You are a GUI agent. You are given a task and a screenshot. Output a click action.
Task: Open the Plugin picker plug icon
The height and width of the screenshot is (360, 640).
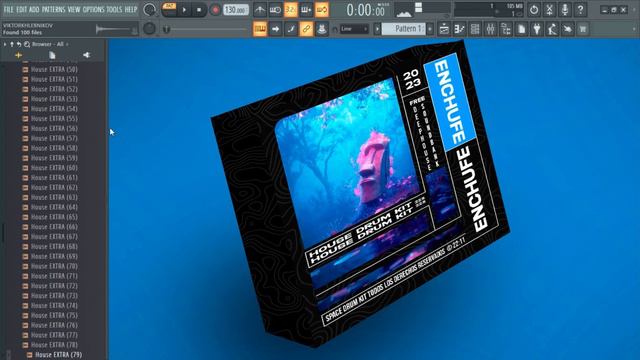[x=537, y=29]
